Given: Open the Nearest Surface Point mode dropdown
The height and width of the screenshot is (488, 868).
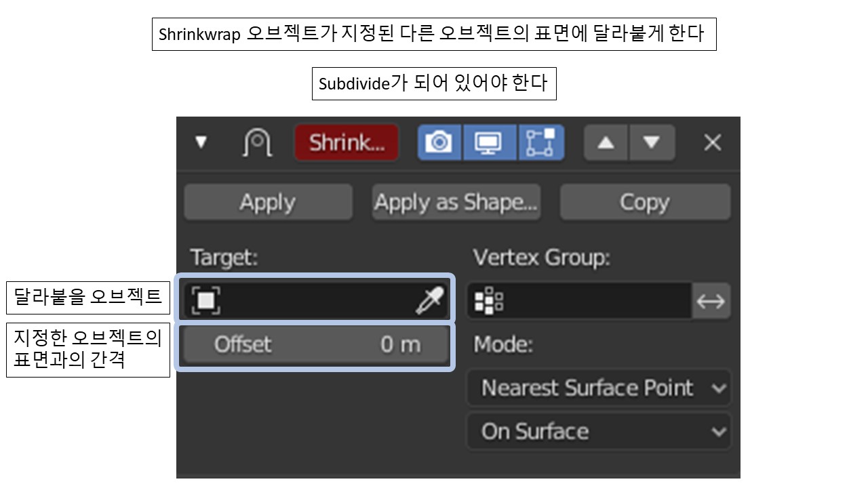Looking at the screenshot, I should (599, 388).
